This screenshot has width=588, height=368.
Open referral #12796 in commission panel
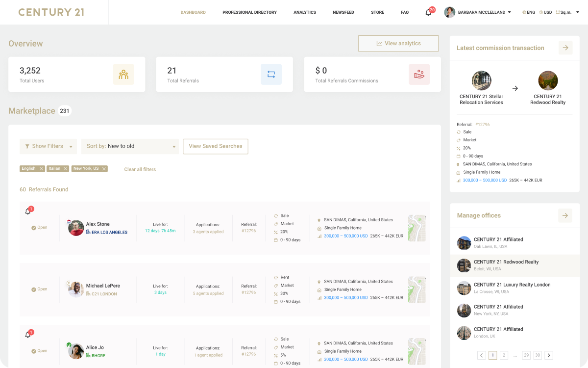point(483,125)
